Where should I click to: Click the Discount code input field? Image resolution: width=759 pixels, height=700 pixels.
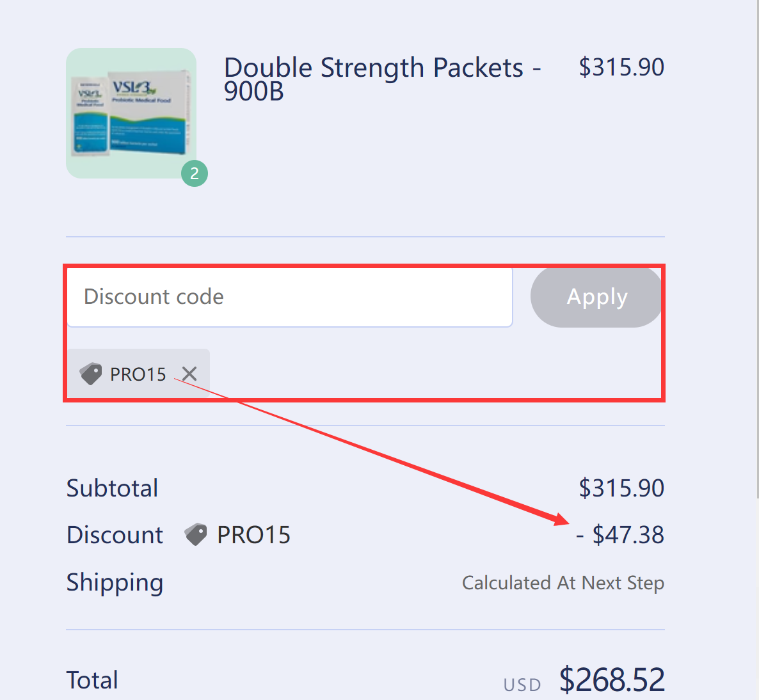pyautogui.click(x=288, y=296)
